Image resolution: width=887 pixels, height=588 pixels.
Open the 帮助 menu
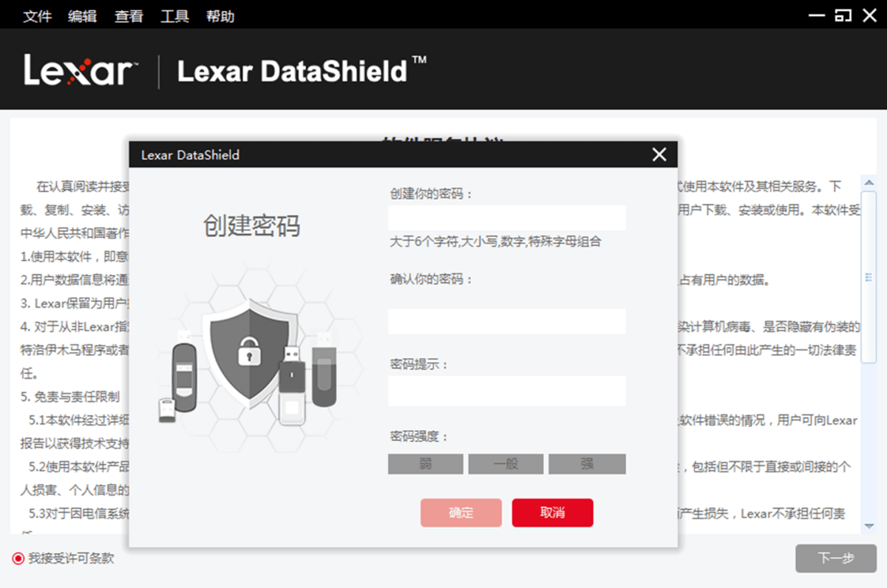[x=220, y=16]
